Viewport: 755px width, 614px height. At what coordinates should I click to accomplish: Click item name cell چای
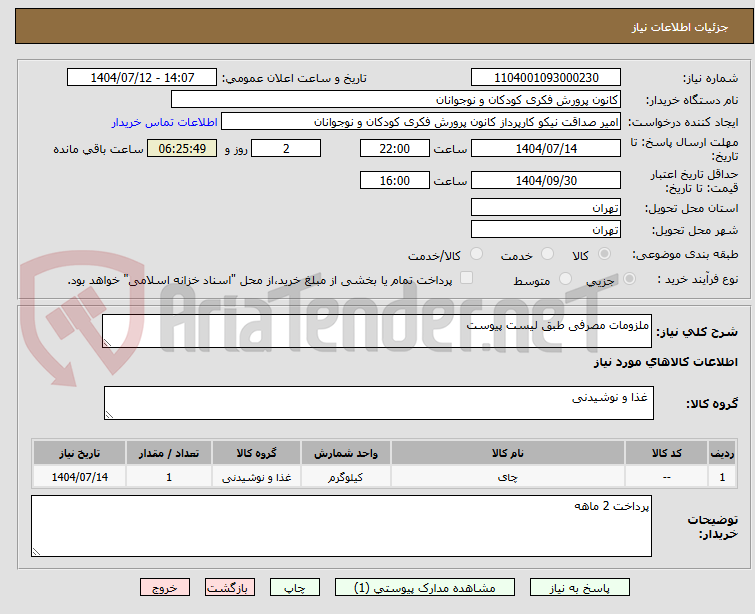coord(508,477)
